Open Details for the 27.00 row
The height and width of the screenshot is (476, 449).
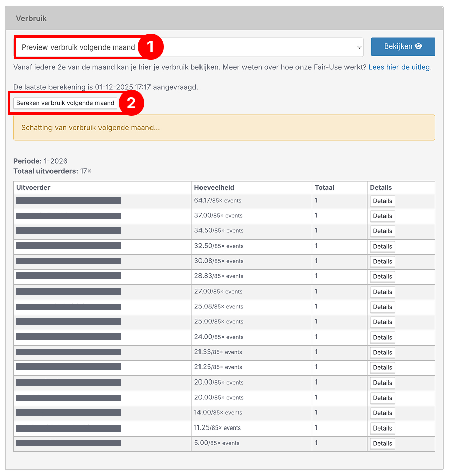(382, 292)
